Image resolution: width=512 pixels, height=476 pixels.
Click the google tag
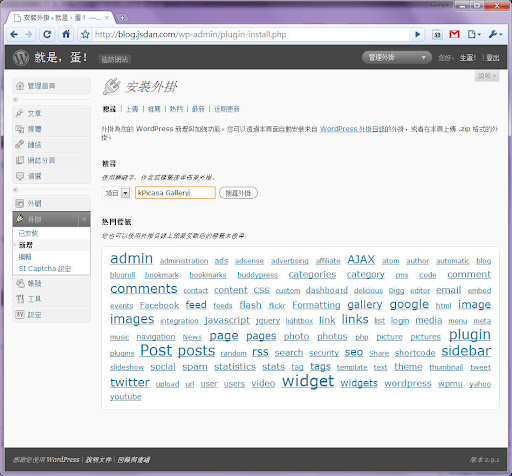409,305
